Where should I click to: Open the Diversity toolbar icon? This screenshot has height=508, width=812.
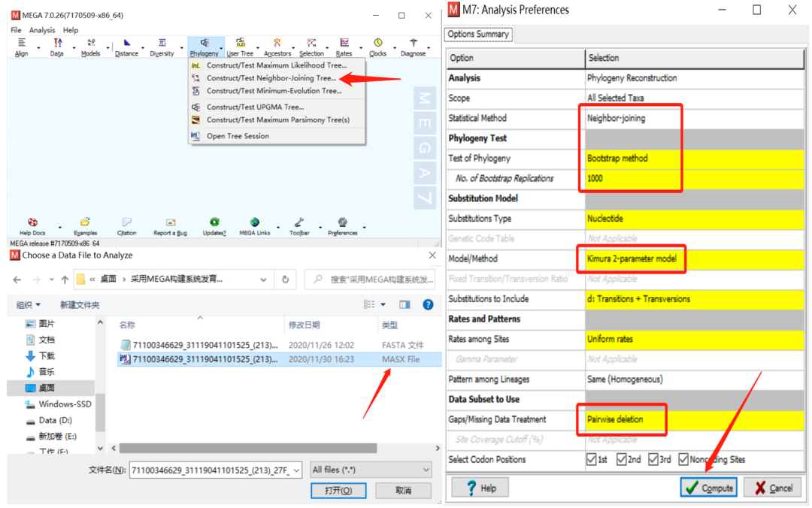[162, 47]
